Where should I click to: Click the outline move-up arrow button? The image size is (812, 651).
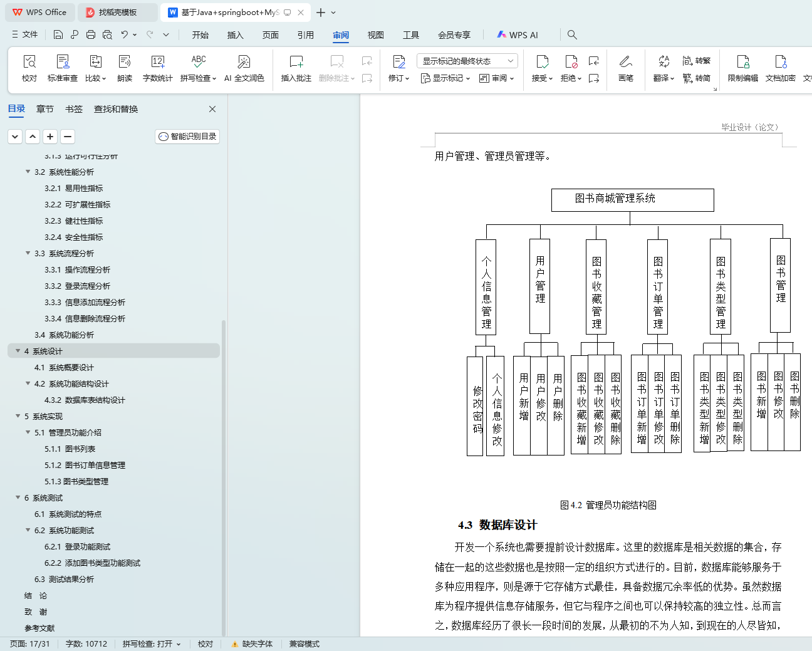tap(33, 136)
